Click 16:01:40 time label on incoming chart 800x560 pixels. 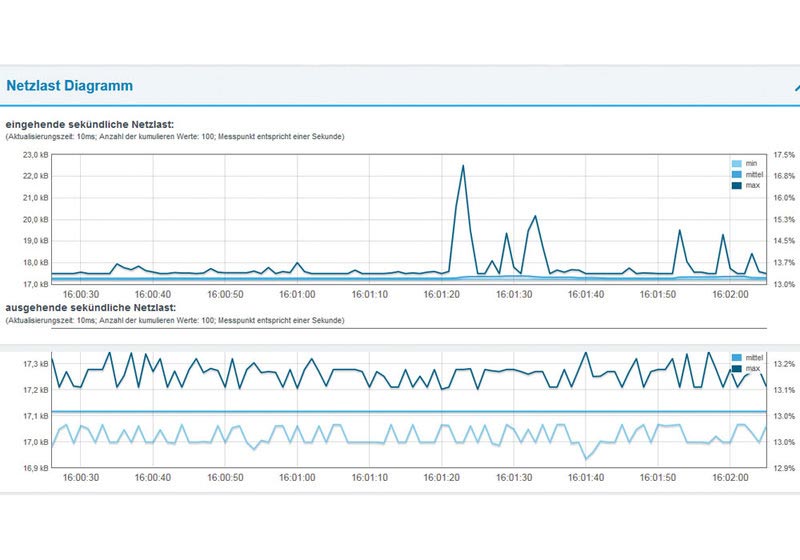pyautogui.click(x=586, y=294)
